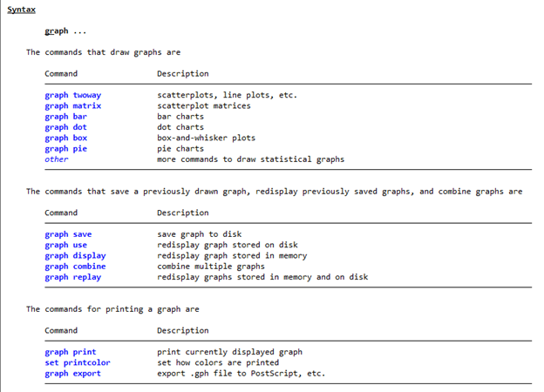Click the Command header of first table

pyautogui.click(x=61, y=74)
